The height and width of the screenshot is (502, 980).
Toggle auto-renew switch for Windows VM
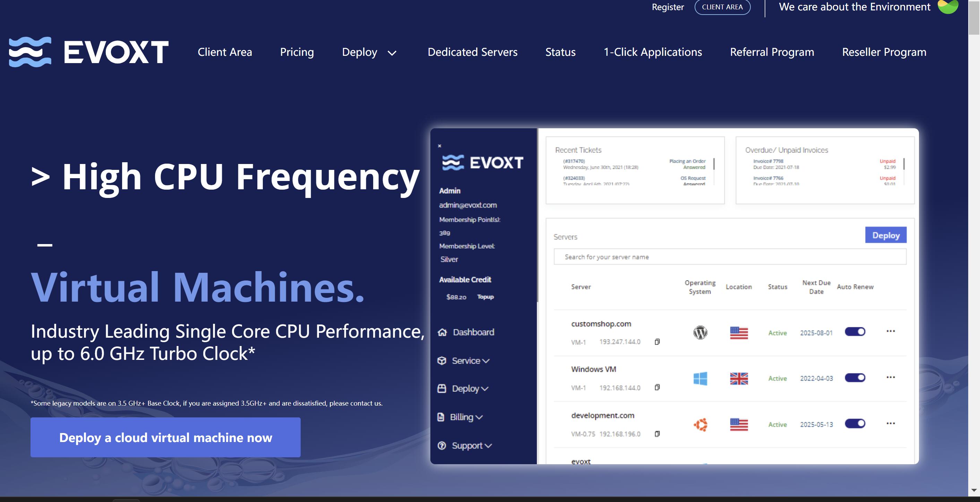coord(854,377)
